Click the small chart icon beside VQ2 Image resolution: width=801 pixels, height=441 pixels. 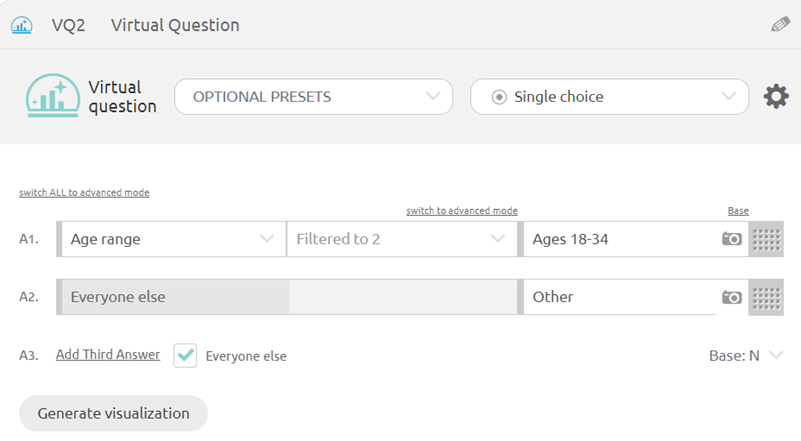[21, 25]
